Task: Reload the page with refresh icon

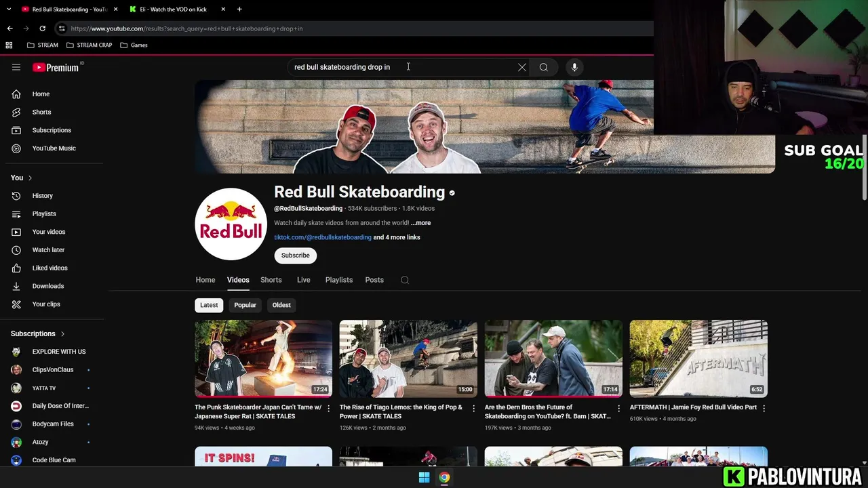Action: [x=42, y=28]
